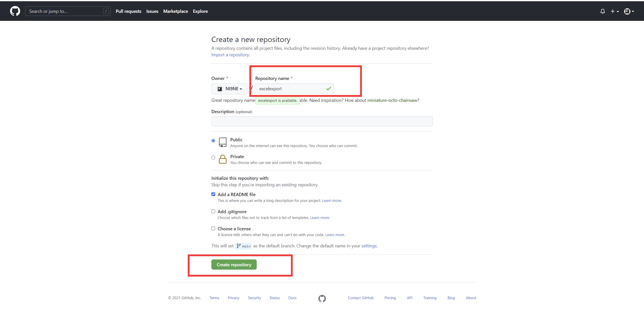
Task: Open the NI9NE owner dropdown
Action: [x=229, y=89]
